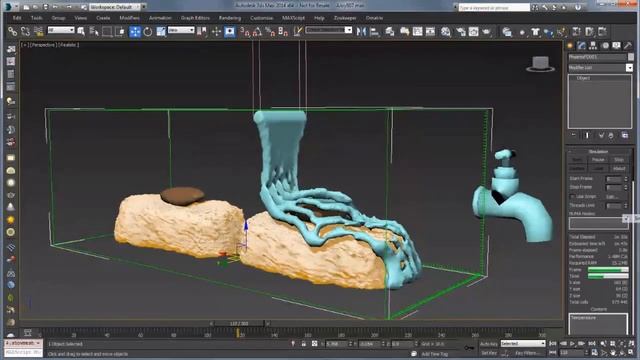Viewport: 640px width, 360px height.
Task: Click the Stop simulation button
Action: tap(619, 160)
